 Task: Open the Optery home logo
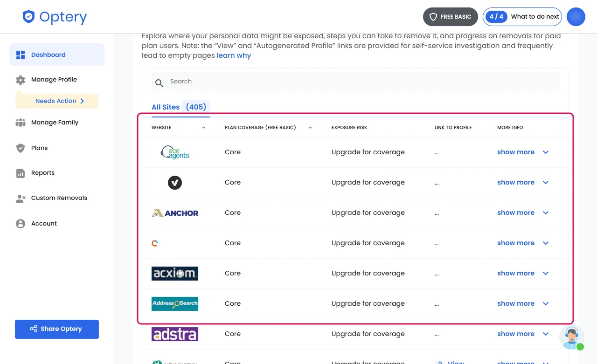55,17
